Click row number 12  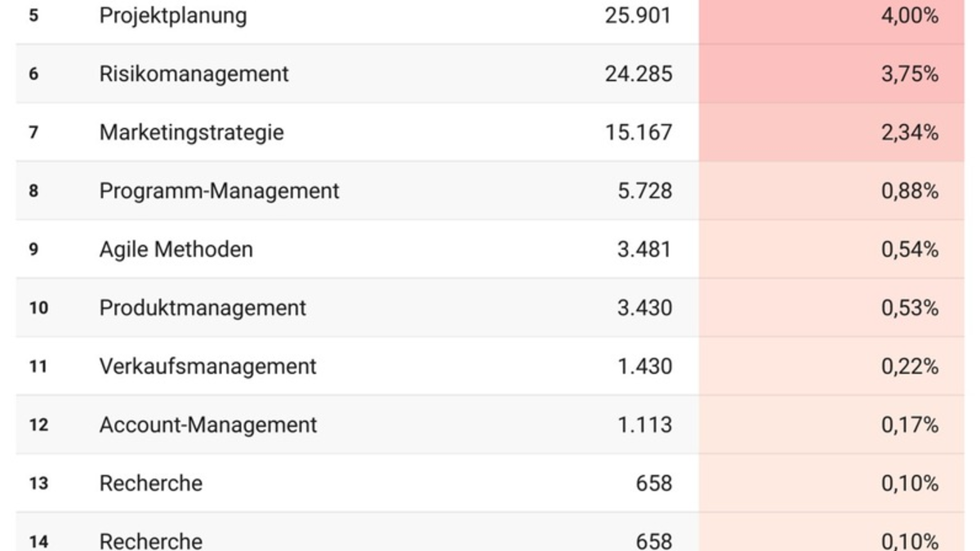click(x=38, y=425)
